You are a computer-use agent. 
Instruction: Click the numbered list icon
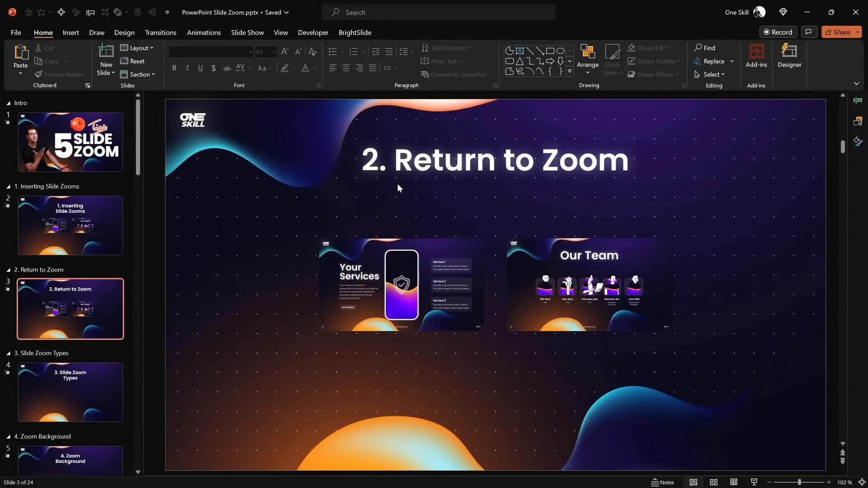[354, 52]
